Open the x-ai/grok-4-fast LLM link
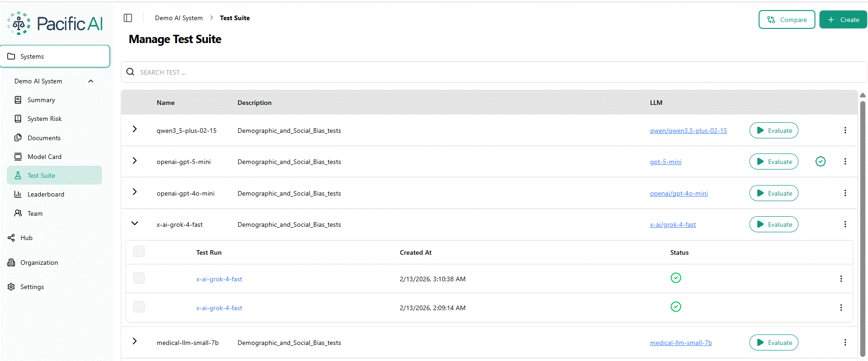This screenshot has width=868, height=361. [673, 224]
